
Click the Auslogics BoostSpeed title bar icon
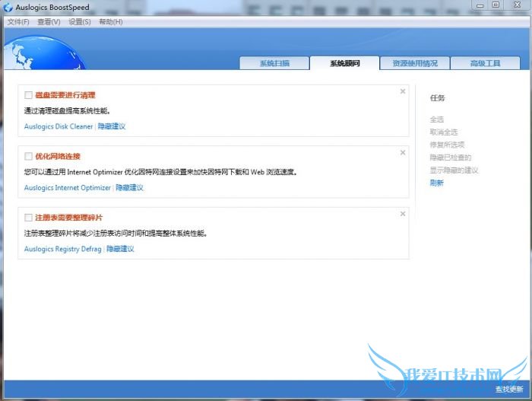(x=8, y=7)
